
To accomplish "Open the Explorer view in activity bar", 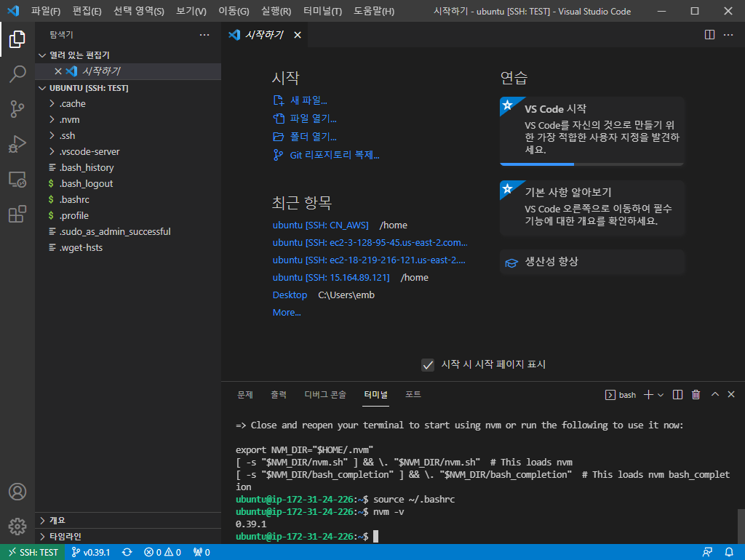I will point(17,39).
